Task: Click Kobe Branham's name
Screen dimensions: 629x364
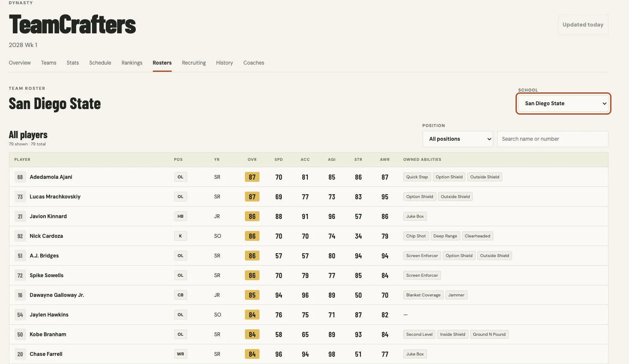Action: (x=48, y=334)
